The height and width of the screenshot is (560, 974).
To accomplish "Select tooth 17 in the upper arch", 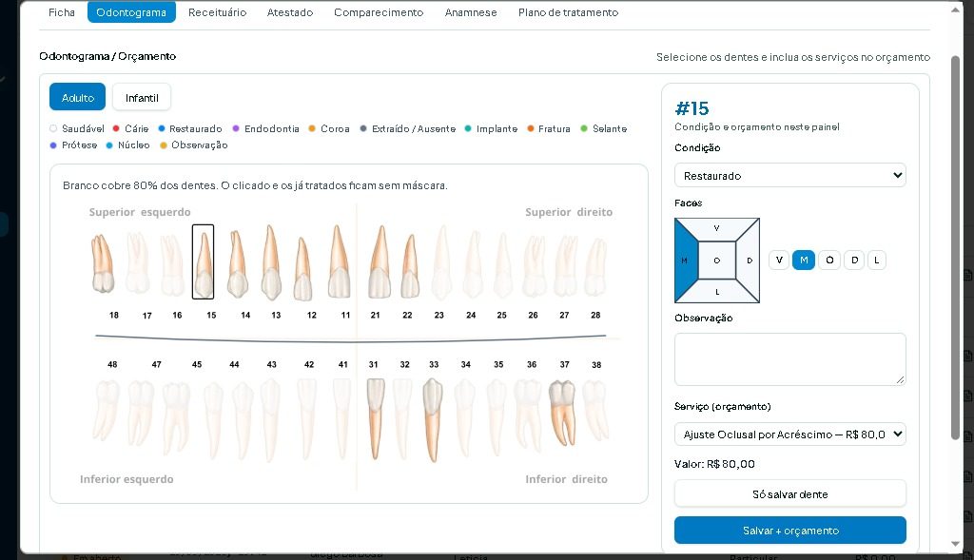I will [x=137, y=263].
